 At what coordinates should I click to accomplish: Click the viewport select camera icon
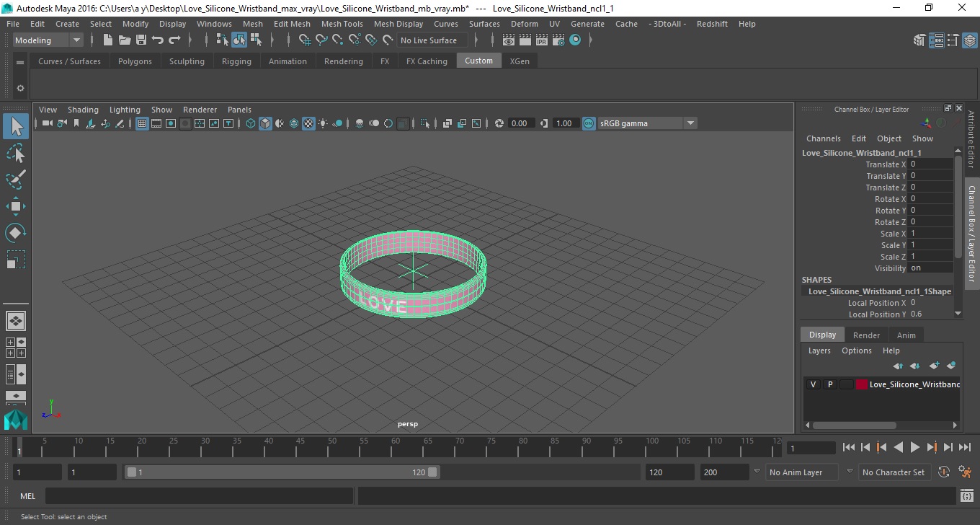point(47,123)
